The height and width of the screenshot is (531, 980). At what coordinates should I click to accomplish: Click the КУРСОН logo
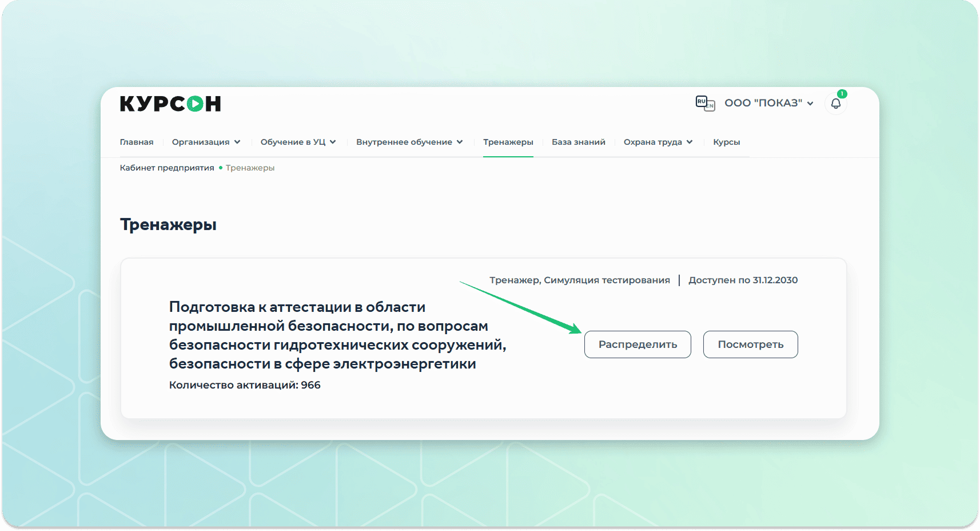coord(170,104)
